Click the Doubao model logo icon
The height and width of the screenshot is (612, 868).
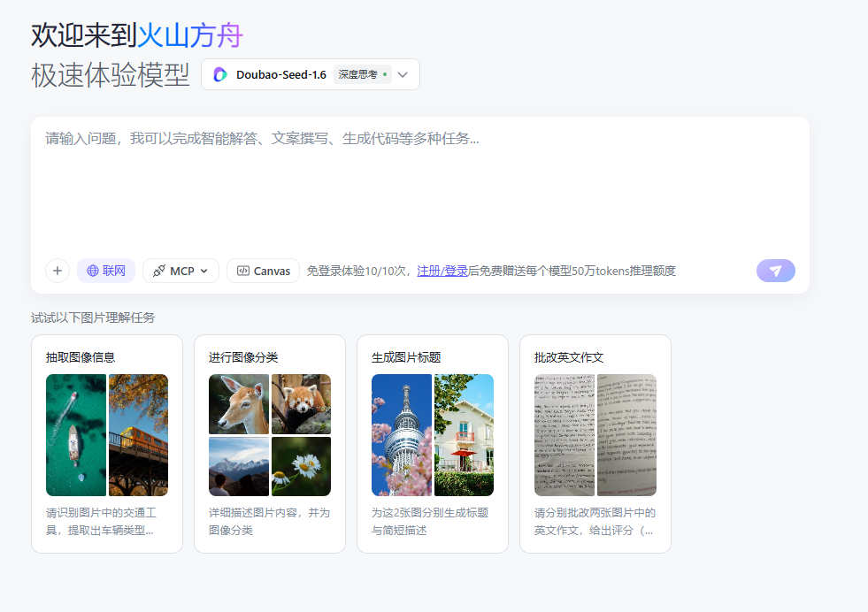click(x=220, y=75)
